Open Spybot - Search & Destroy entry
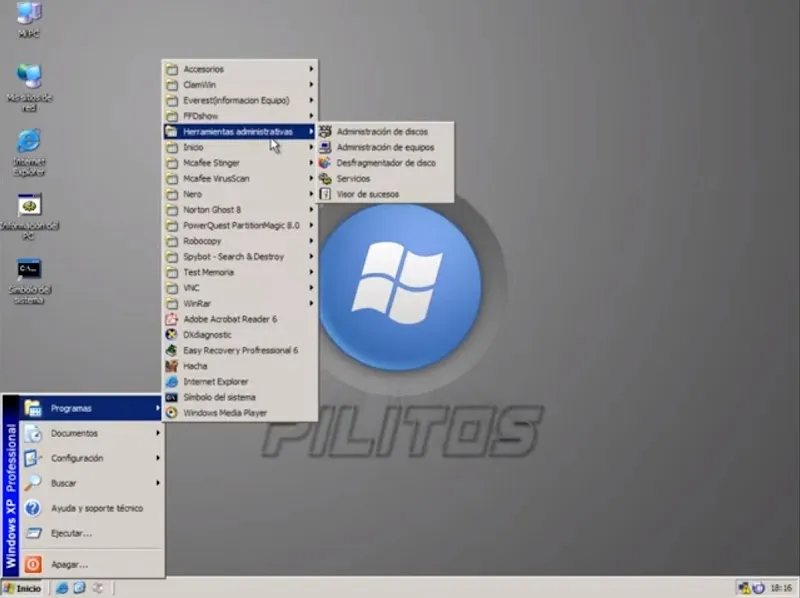 click(x=240, y=257)
